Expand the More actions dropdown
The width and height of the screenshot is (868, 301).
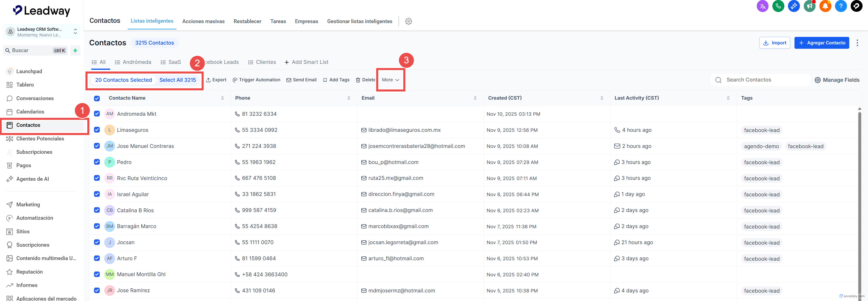pos(390,80)
